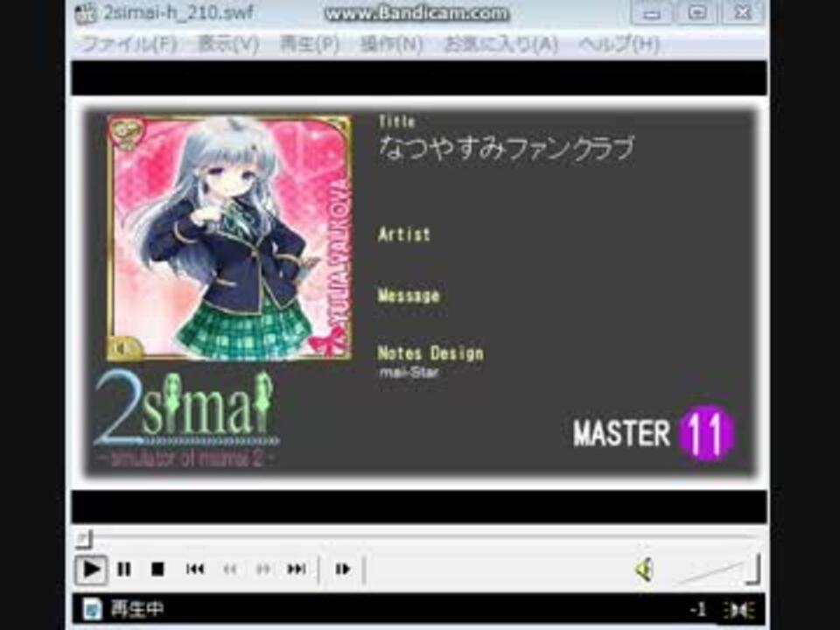Open the ヘルプ(H) menu
The height and width of the screenshot is (630, 840).
coord(619,44)
